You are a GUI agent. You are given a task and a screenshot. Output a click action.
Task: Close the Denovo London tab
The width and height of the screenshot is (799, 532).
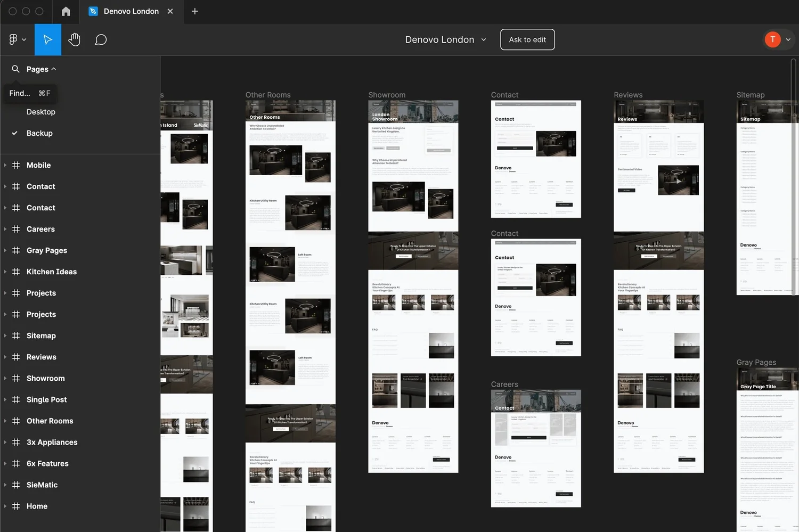[x=170, y=11]
